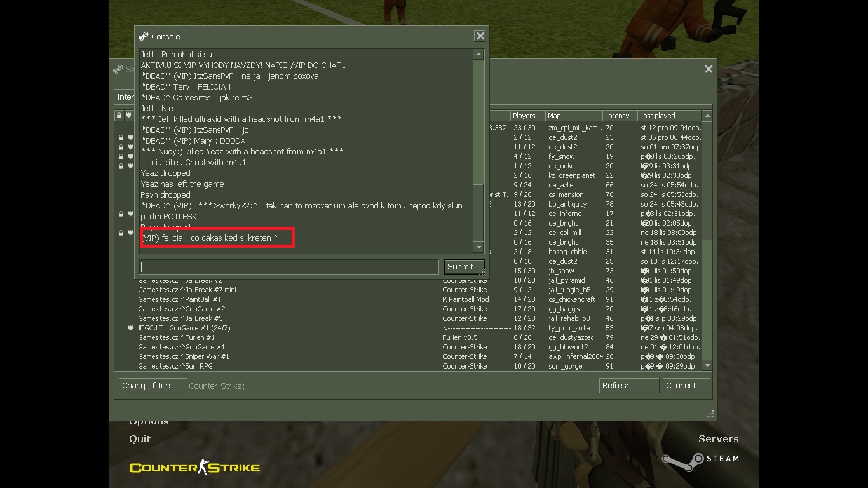The image size is (868, 488).
Task: Sort the server list by Latency
Action: click(x=620, y=116)
